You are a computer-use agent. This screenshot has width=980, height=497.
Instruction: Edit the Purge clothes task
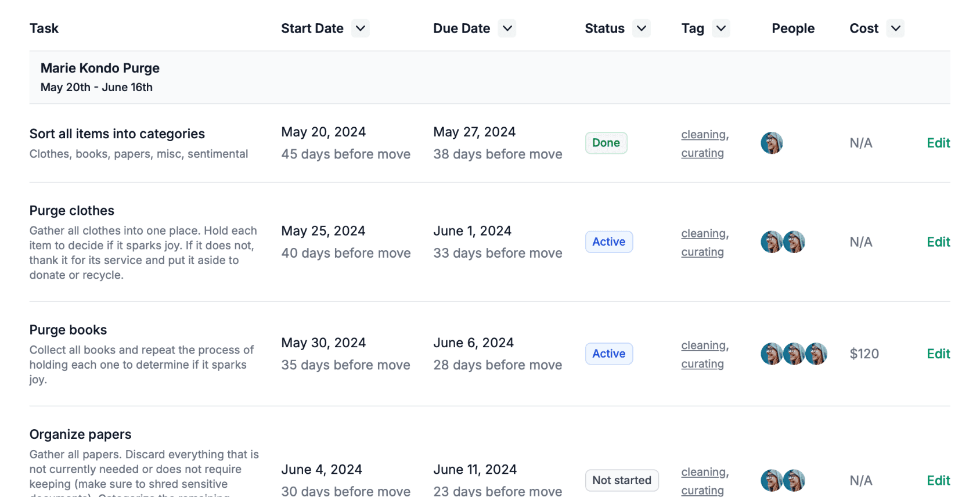pyautogui.click(x=938, y=242)
